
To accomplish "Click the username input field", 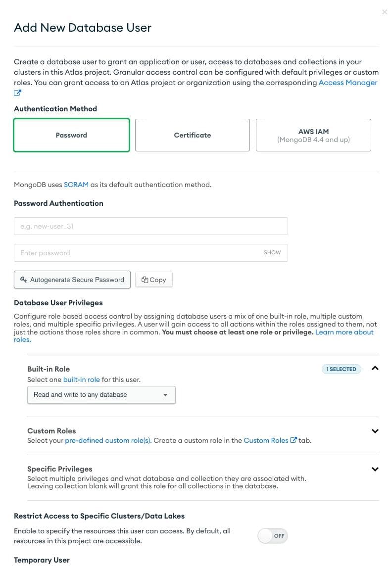I will [150, 226].
